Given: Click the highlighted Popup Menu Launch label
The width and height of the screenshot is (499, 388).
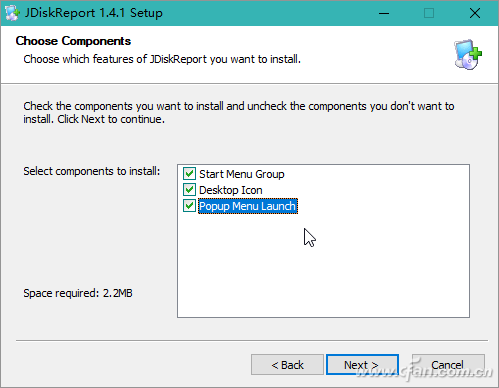Looking at the screenshot, I should [248, 206].
